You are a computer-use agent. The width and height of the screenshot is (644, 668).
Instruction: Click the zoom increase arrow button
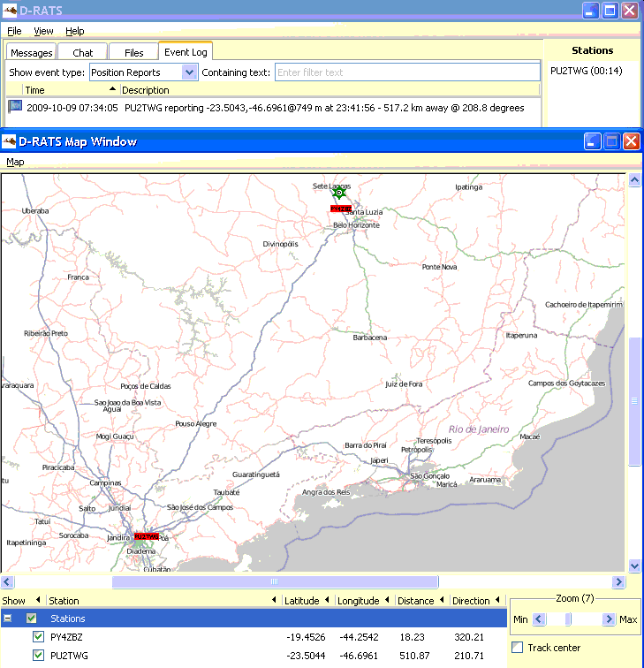(x=608, y=619)
